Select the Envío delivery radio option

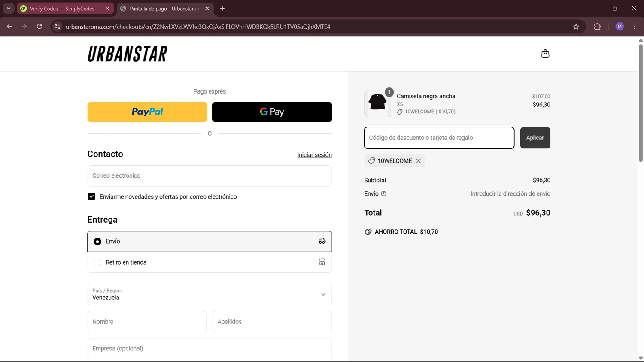click(97, 241)
